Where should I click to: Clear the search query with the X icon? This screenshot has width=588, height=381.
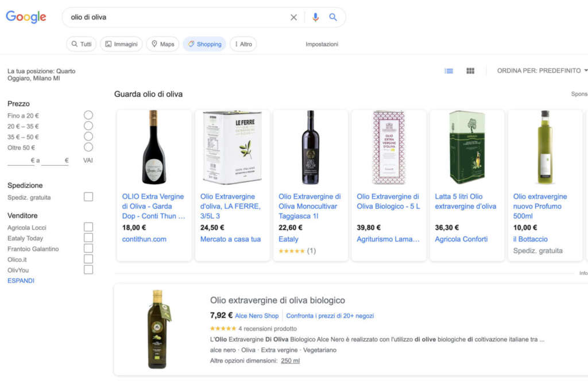293,17
